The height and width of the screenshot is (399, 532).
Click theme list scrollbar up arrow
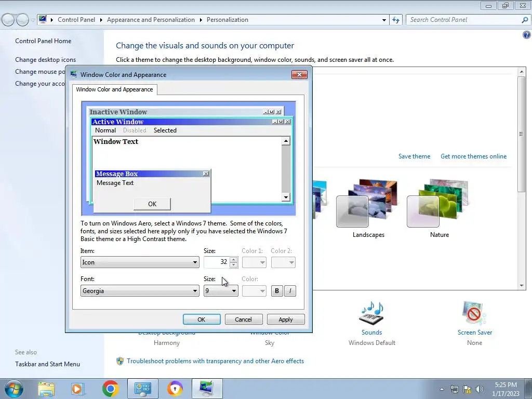pyautogui.click(x=522, y=72)
